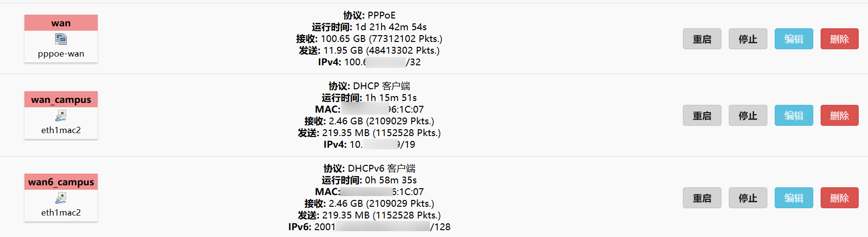Click the wan interface name header
Image resolution: width=868 pixels, height=237 pixels.
(x=61, y=23)
